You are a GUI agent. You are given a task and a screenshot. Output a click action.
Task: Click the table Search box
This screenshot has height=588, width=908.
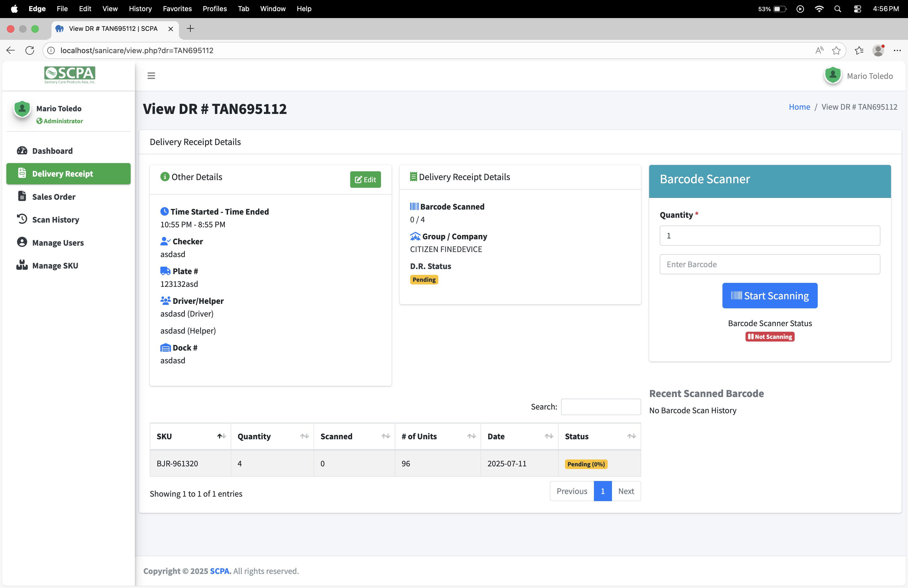click(601, 407)
